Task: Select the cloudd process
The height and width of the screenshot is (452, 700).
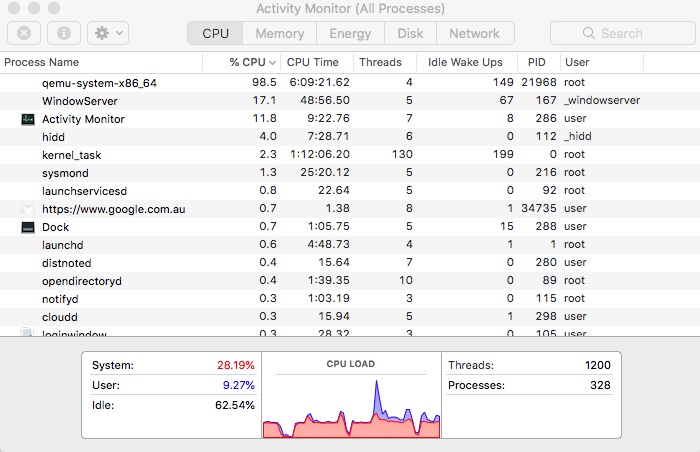Action: coord(60,317)
